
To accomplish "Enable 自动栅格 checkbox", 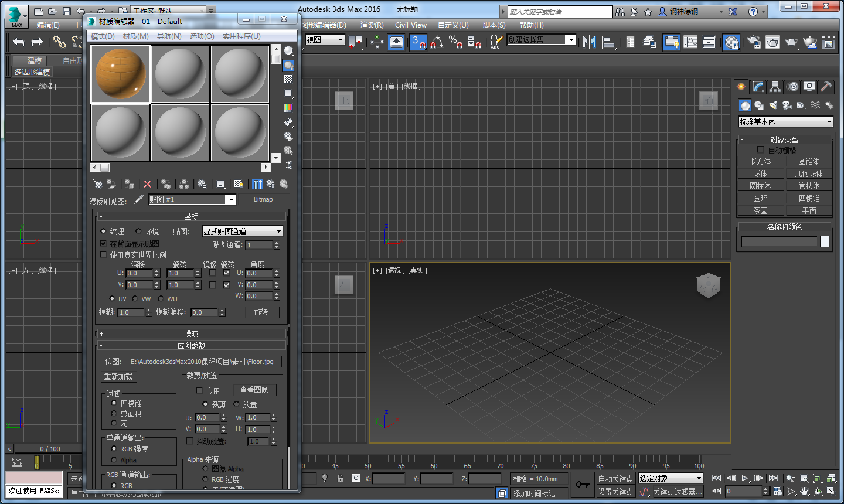I will coord(760,150).
